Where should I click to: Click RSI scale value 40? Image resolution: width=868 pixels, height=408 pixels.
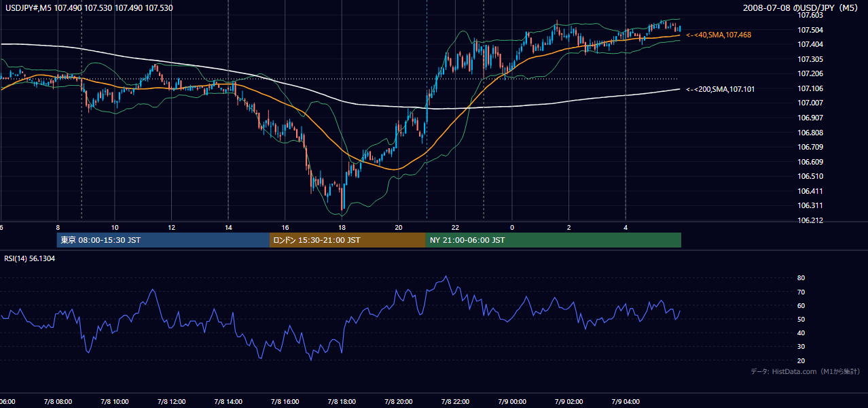tap(801, 333)
